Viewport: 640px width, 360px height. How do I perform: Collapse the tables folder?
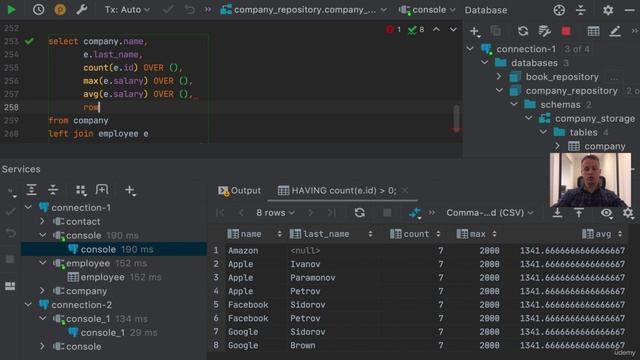[543, 132]
